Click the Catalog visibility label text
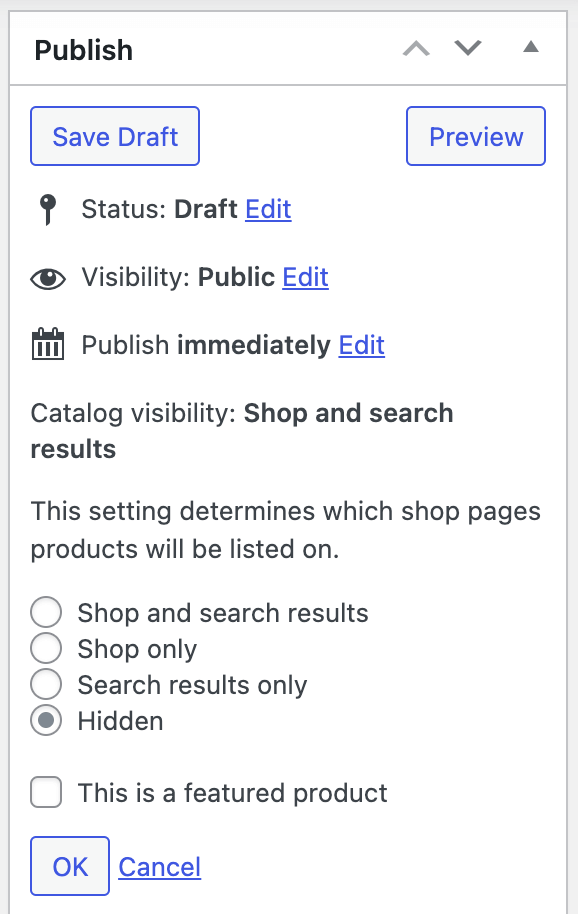578x914 pixels. point(133,413)
